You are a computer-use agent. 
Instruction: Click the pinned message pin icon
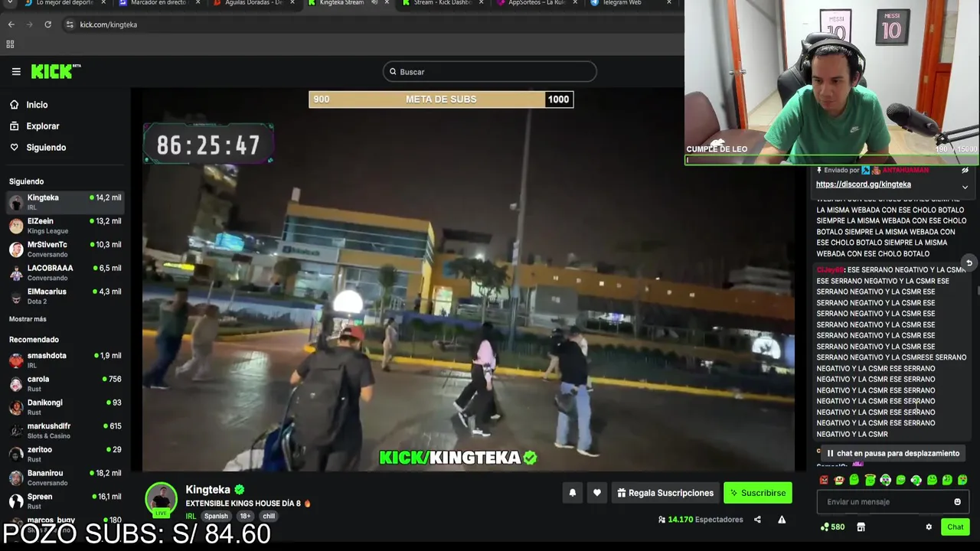coord(819,170)
